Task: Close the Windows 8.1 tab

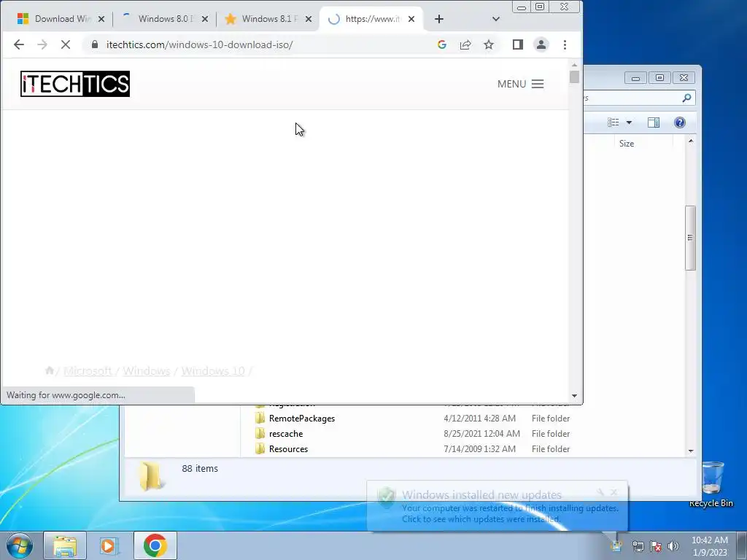Action: (309, 19)
